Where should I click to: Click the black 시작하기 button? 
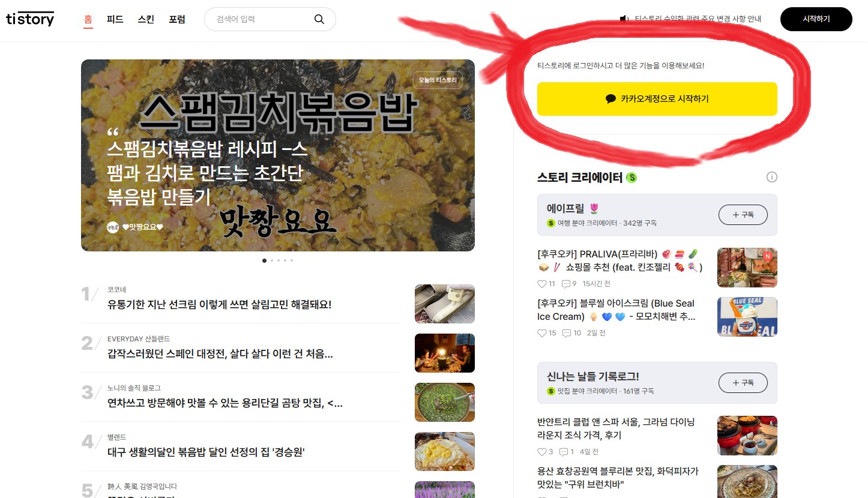(x=816, y=19)
